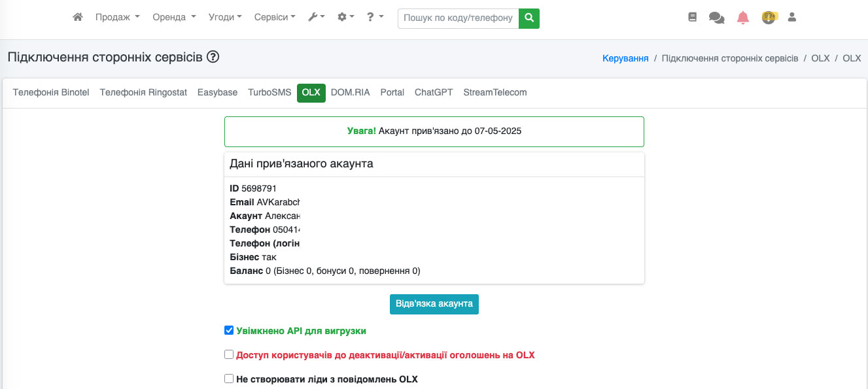This screenshot has height=389, width=868.
Task: Expand the Оренда dropdown menu
Action: click(174, 18)
